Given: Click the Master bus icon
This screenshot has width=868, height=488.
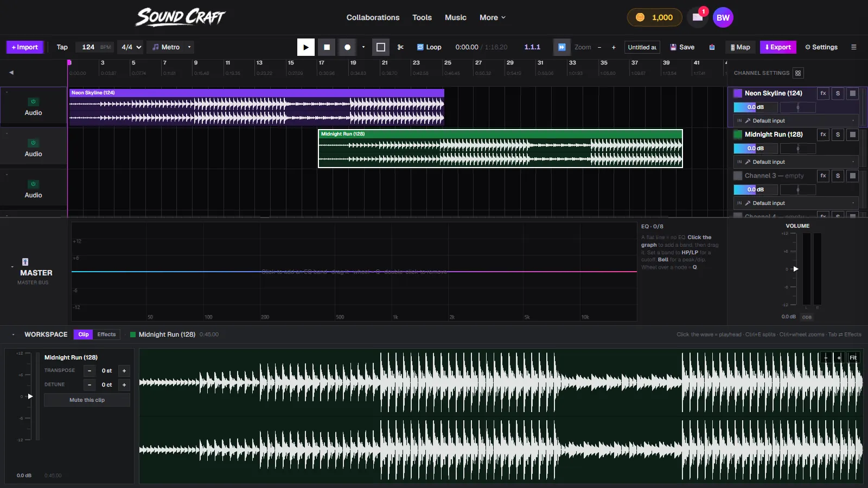Looking at the screenshot, I should [25, 262].
